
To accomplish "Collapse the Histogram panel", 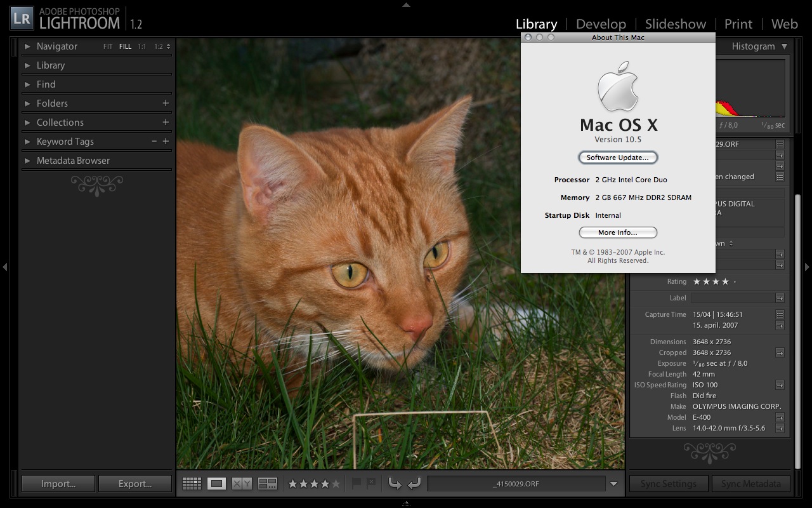I will tap(784, 46).
